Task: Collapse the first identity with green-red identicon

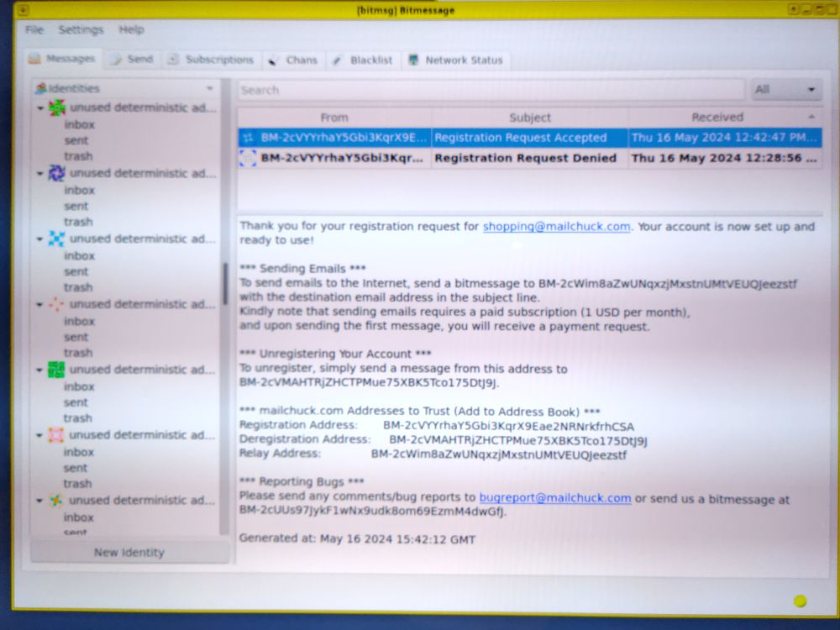Action: coord(40,108)
